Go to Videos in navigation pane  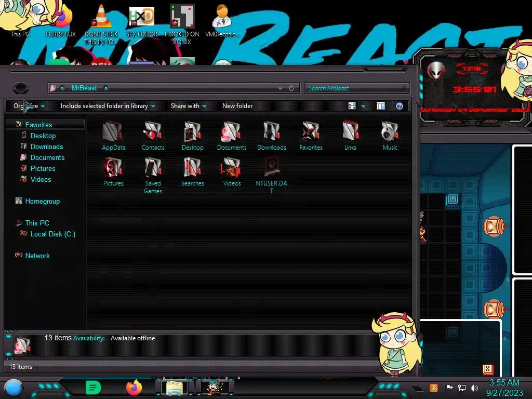point(41,179)
